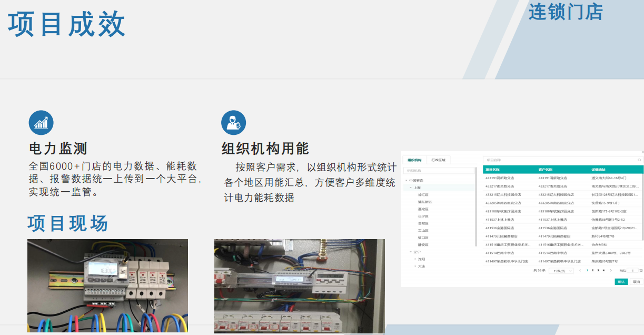Expand the 沈阳 tree node
Image resolution: width=644 pixels, height=335 pixels.
415,259
